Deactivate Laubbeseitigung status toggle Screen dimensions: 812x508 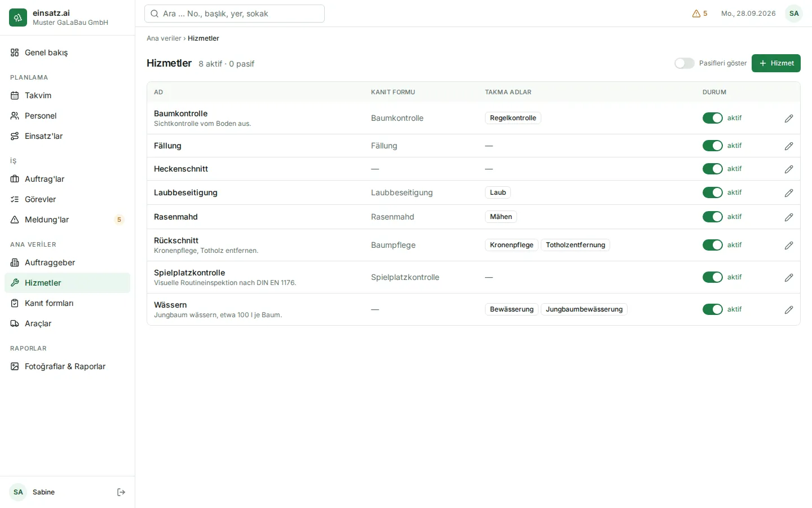pos(713,192)
